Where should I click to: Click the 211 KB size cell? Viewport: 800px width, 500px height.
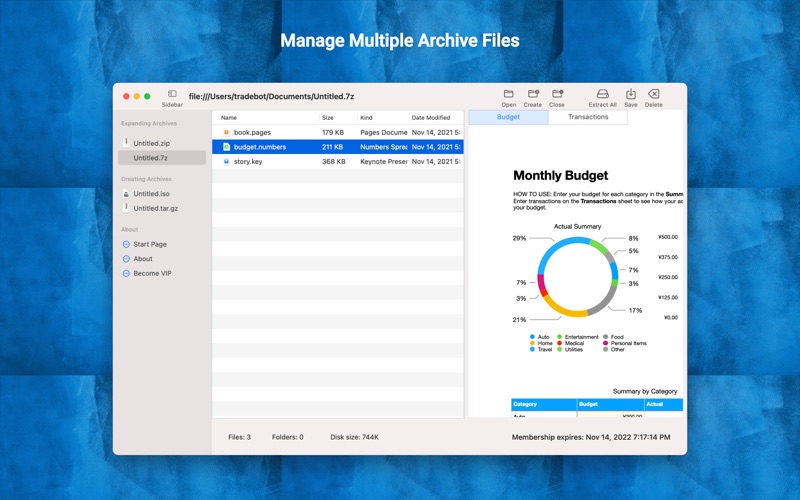click(x=332, y=147)
